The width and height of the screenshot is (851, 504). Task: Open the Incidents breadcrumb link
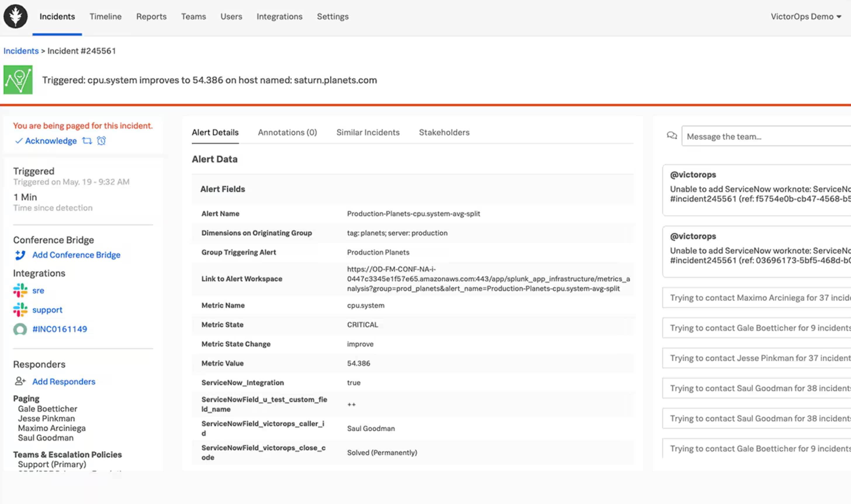tap(21, 51)
